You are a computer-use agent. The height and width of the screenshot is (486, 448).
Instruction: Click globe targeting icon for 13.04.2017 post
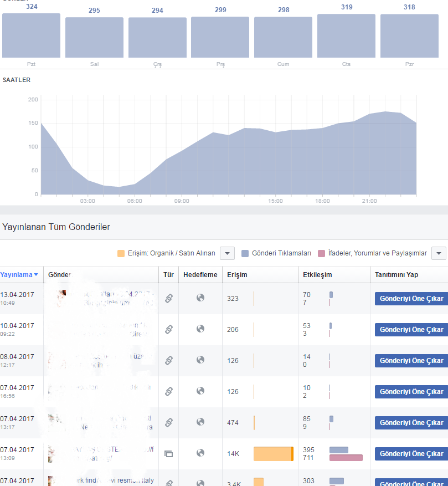pos(200,298)
